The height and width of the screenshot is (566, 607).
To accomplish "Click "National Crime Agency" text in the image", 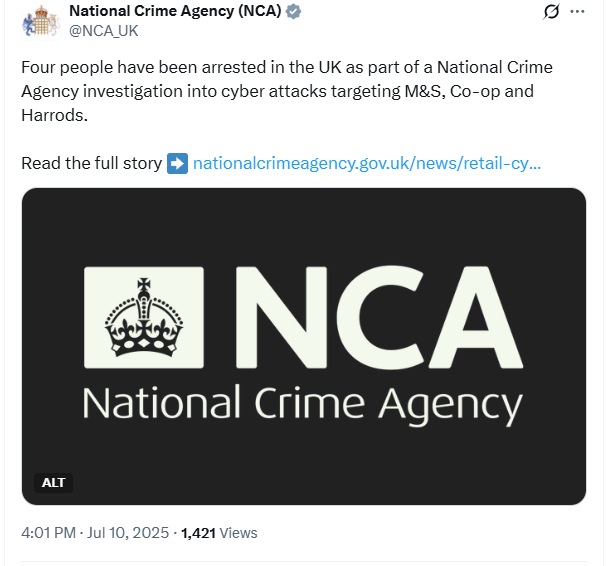I will click(x=303, y=405).
